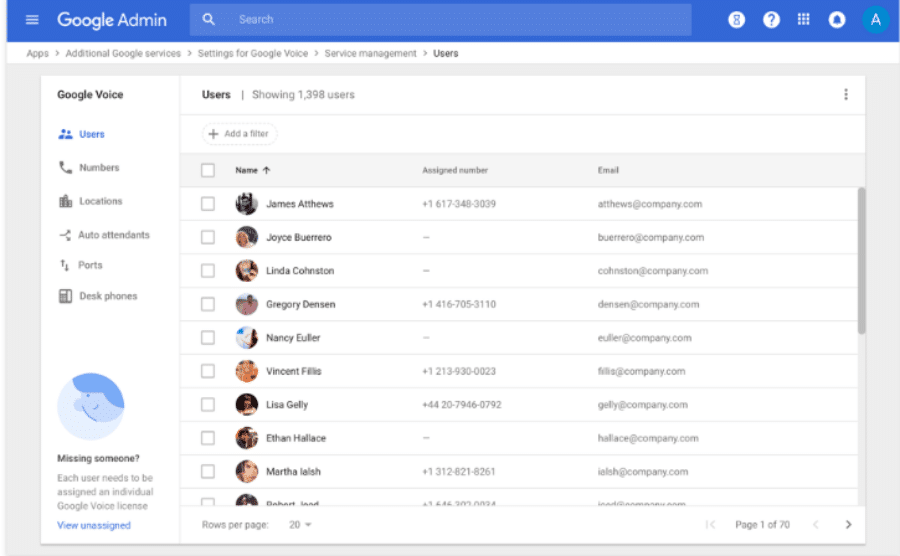Click the Email column header
The width and height of the screenshot is (900, 556).
(x=608, y=170)
